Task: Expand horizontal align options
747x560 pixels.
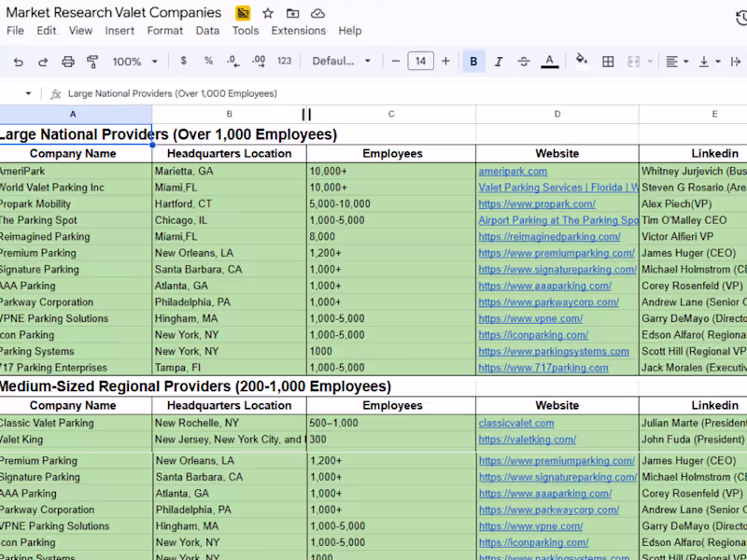Action: 678,62
